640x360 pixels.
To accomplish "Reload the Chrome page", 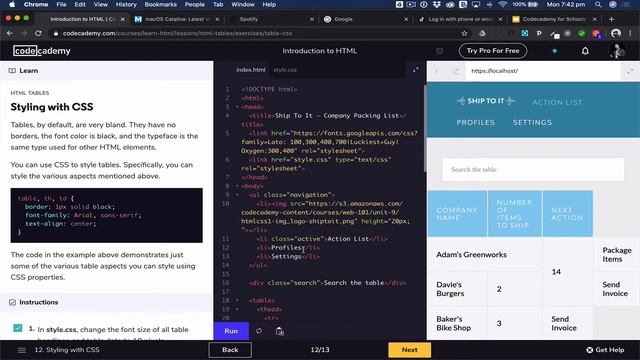I will point(38,33).
